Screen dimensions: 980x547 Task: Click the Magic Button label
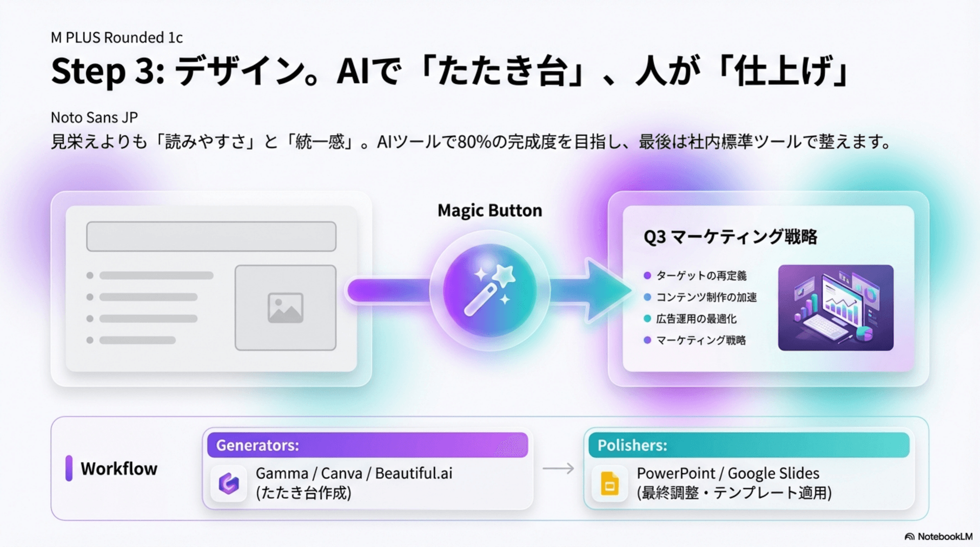(x=489, y=210)
